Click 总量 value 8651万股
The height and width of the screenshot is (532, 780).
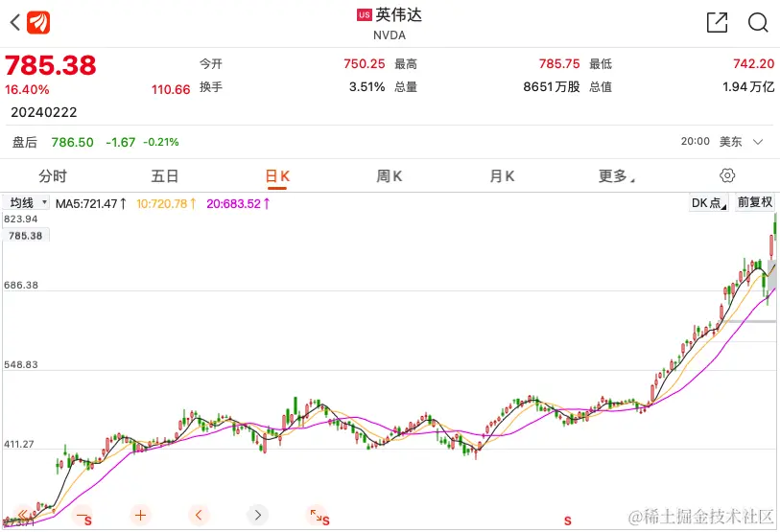pyautogui.click(x=551, y=87)
